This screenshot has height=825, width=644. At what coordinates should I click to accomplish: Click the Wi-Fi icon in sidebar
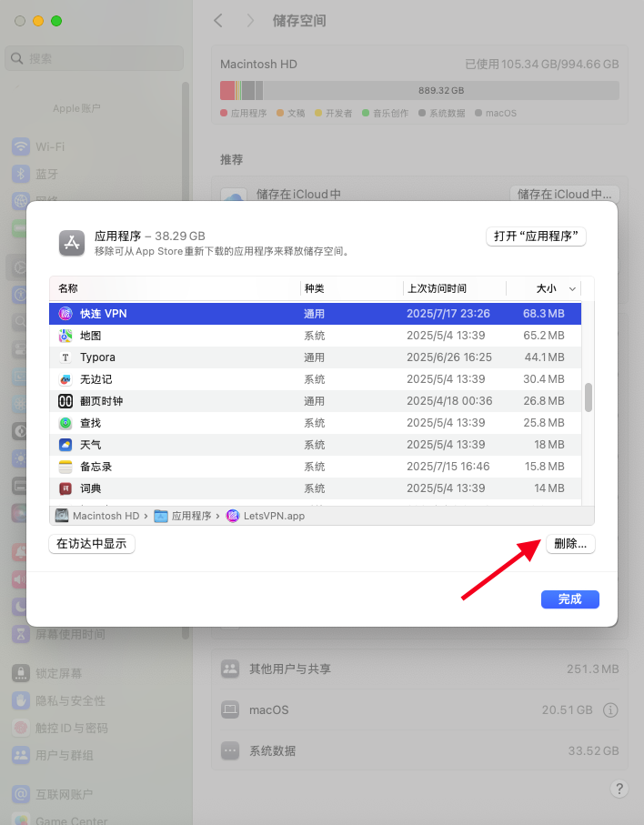pyautogui.click(x=21, y=146)
